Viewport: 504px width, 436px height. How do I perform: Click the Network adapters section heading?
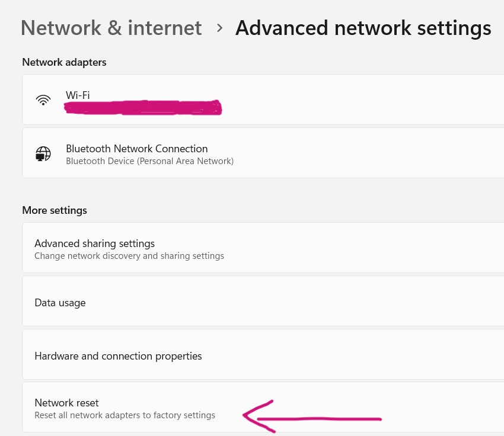point(64,62)
